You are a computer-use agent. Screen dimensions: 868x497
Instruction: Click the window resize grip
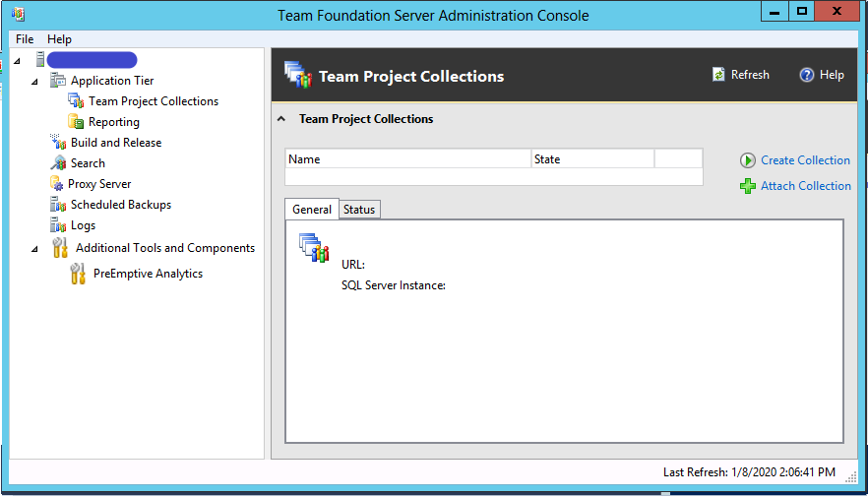click(x=851, y=477)
